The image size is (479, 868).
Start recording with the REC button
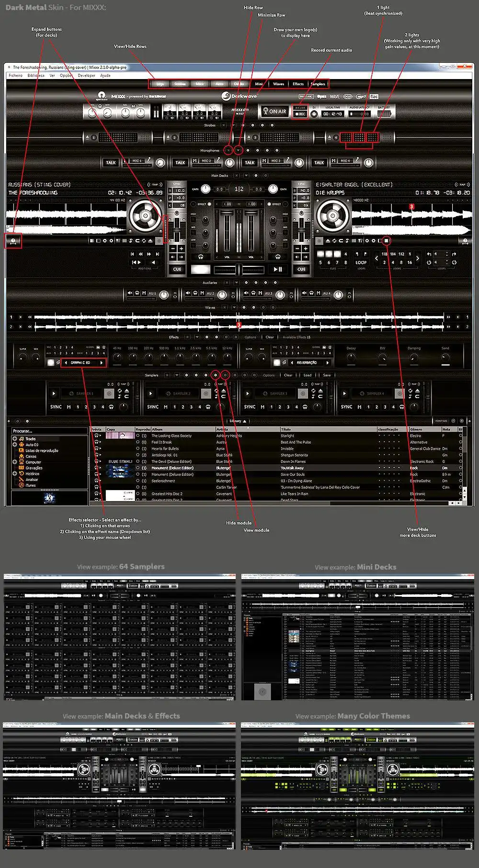(300, 114)
